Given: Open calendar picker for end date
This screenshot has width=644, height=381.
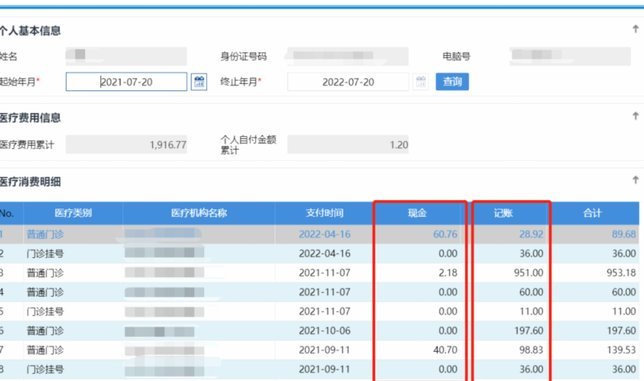Looking at the screenshot, I should 421,82.
